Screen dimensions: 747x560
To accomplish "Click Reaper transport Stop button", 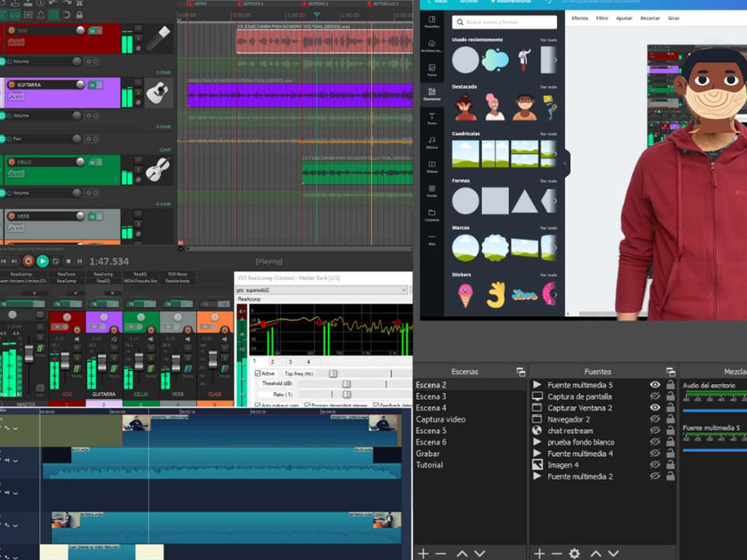I will point(68,261).
